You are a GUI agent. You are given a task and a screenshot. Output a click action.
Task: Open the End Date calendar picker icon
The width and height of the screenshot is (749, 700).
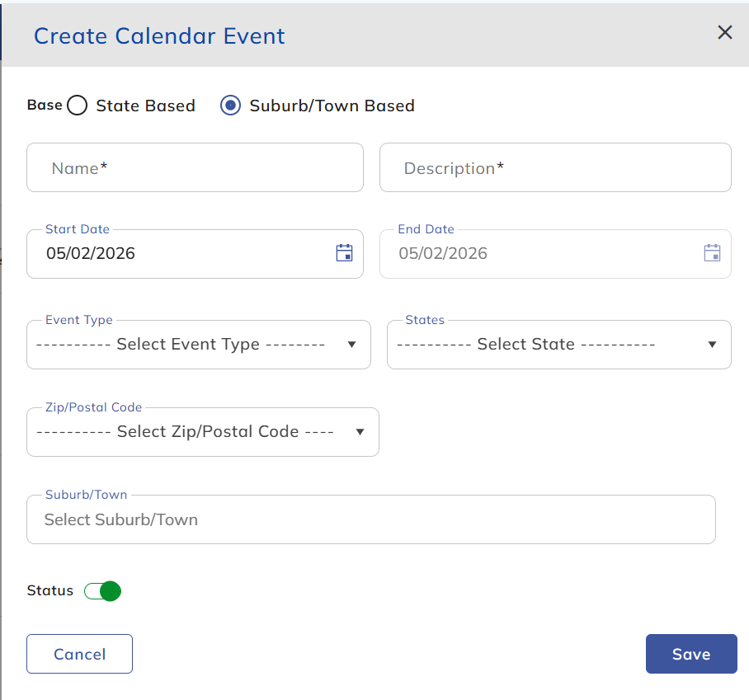click(712, 253)
